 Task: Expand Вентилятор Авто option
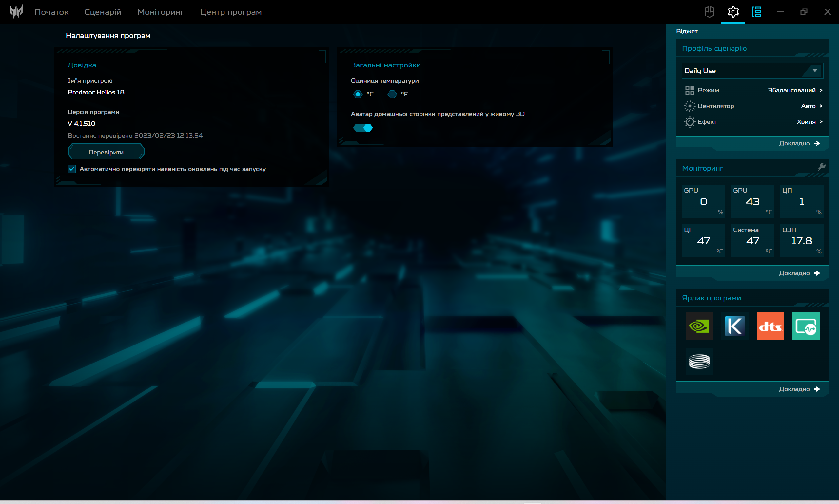point(811,106)
